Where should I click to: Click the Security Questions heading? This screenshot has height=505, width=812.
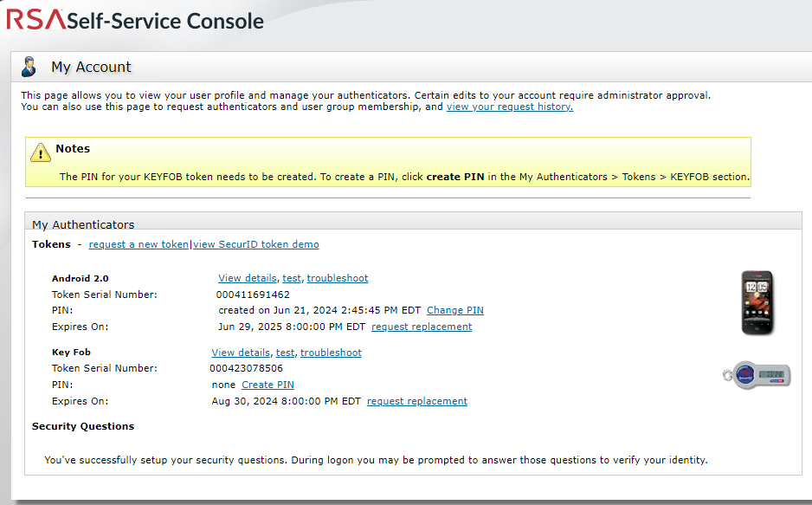[x=83, y=426]
